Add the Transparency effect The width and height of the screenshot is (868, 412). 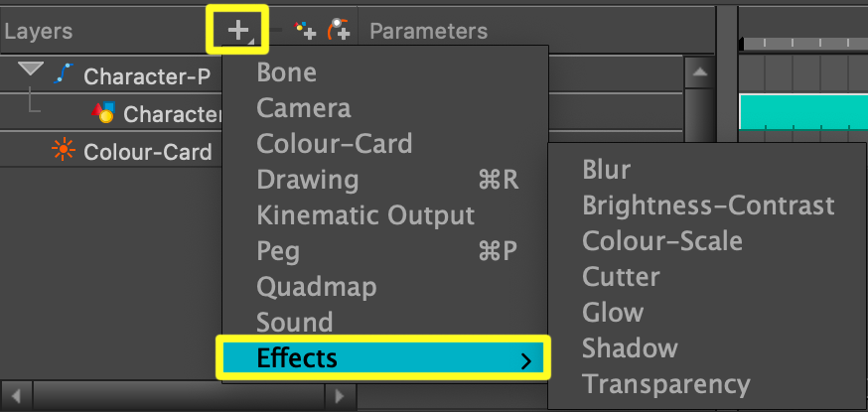[665, 384]
